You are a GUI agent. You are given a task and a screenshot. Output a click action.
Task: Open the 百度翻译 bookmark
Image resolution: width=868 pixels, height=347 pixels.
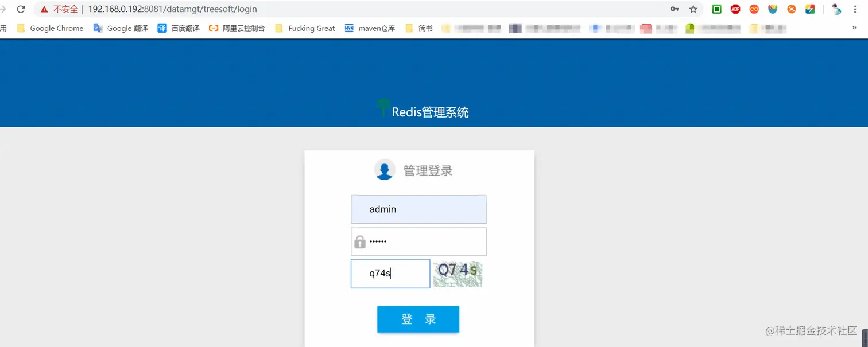coord(179,28)
